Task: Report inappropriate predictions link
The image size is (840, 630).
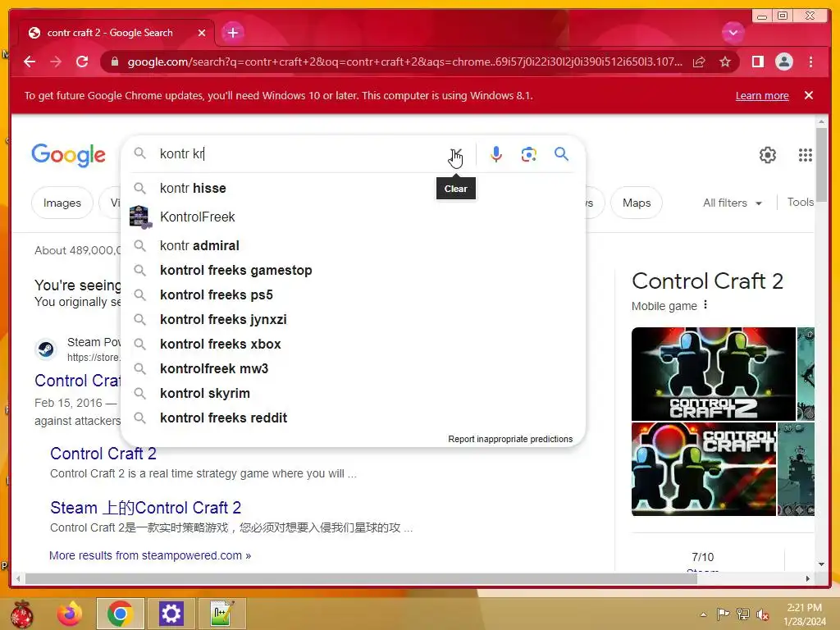Action: tap(510, 439)
